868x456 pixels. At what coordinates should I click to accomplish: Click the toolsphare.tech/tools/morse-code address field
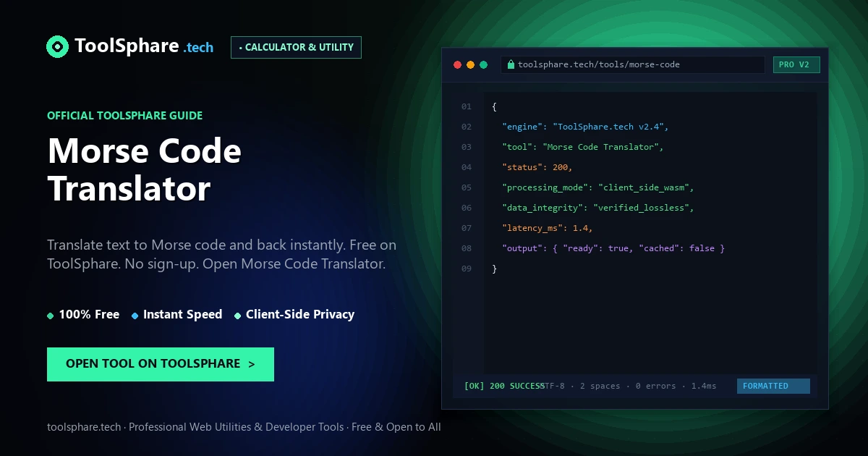coord(633,64)
